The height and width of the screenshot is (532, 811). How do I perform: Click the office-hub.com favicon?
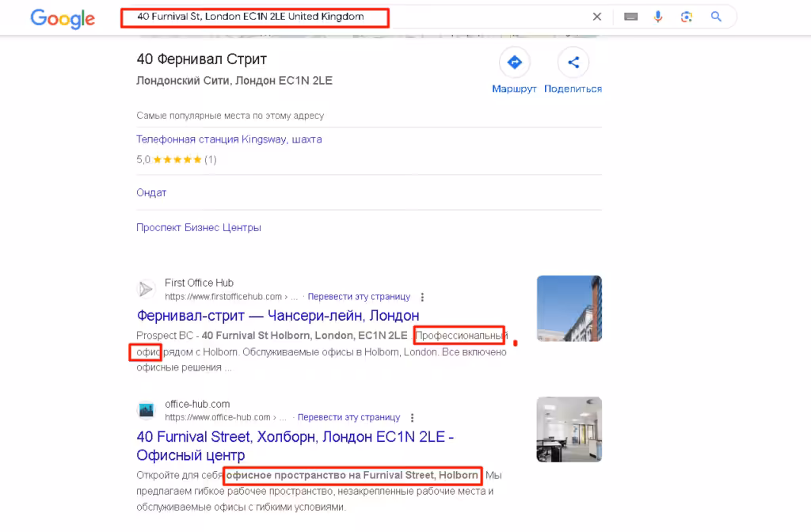[147, 410]
